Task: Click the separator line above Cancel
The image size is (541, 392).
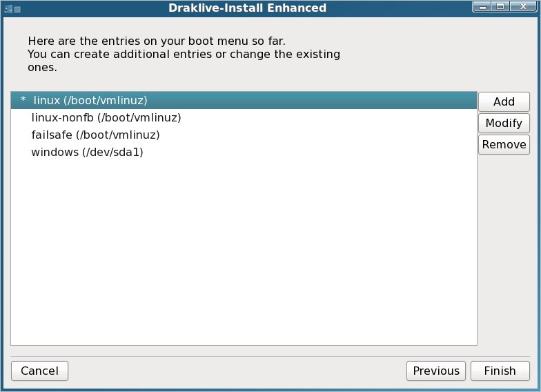Action: click(x=270, y=356)
